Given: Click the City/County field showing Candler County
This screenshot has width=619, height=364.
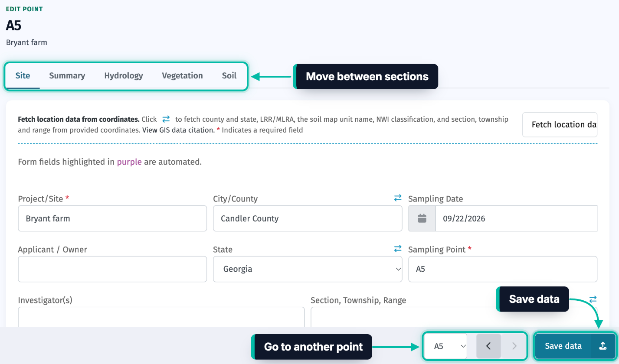Looking at the screenshot, I should tap(308, 218).
